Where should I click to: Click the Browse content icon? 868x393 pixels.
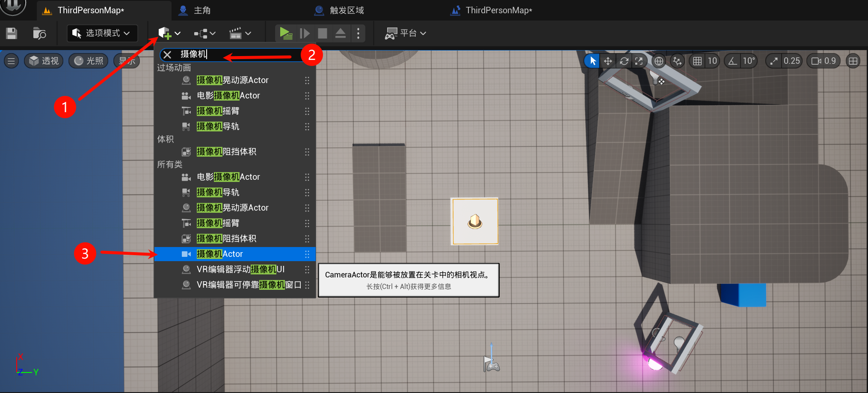pos(39,33)
